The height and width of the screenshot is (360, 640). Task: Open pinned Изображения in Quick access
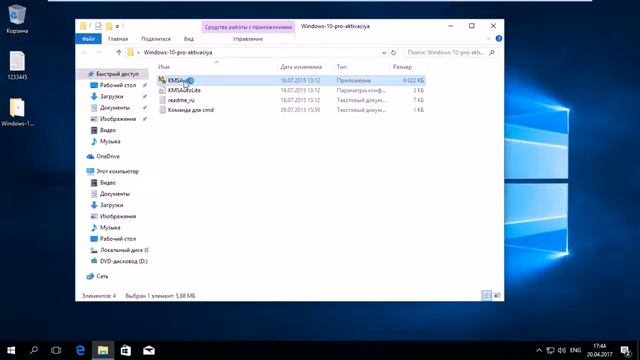118,119
